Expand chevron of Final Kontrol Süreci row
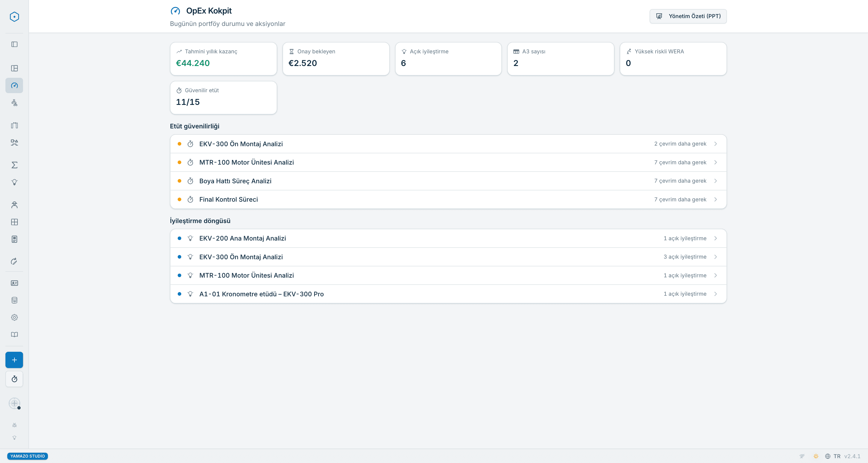 click(x=716, y=200)
